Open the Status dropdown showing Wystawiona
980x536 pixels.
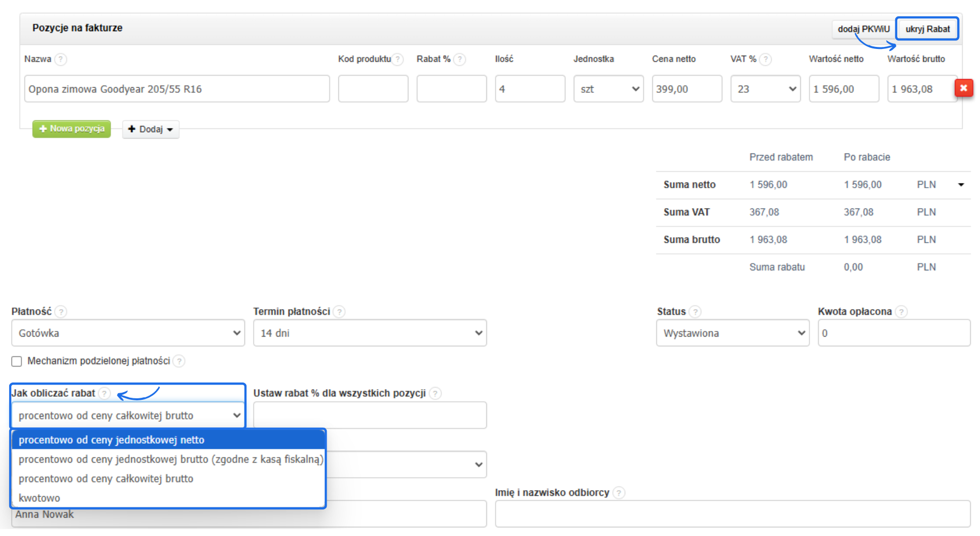(x=732, y=333)
